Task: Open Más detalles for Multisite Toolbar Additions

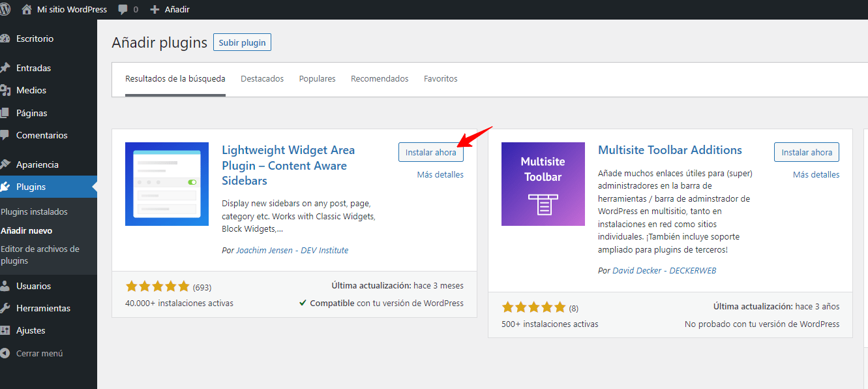Action: [816, 174]
